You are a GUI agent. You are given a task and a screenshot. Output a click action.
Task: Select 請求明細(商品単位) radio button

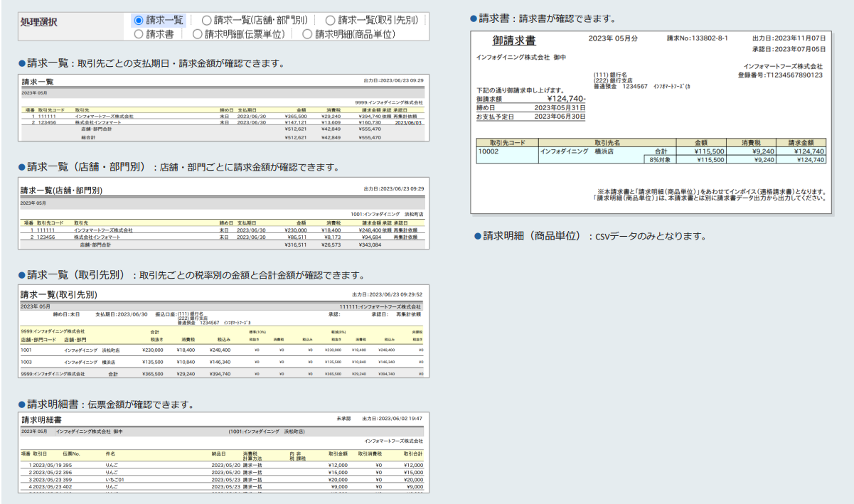tap(306, 33)
